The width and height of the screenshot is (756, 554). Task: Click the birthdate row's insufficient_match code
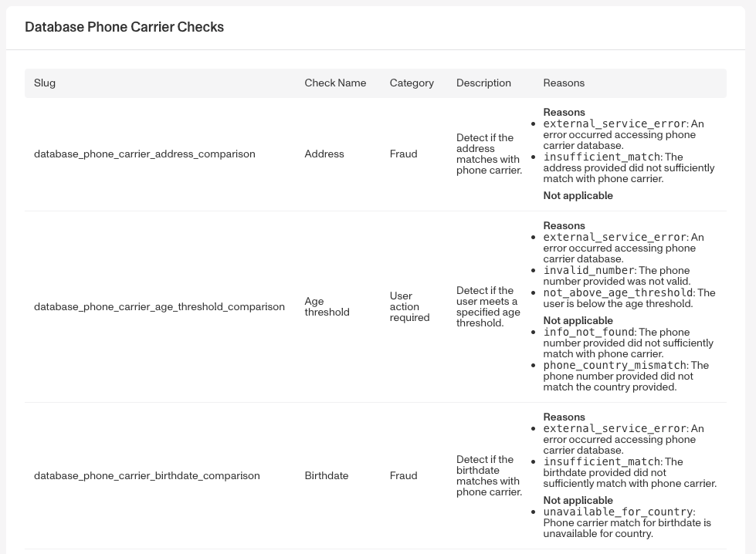tap(602, 462)
